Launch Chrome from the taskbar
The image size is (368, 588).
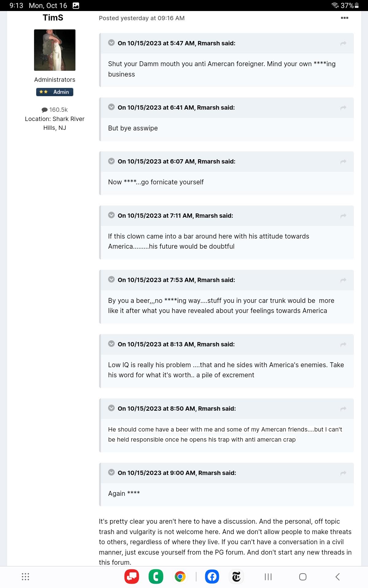coord(180,577)
